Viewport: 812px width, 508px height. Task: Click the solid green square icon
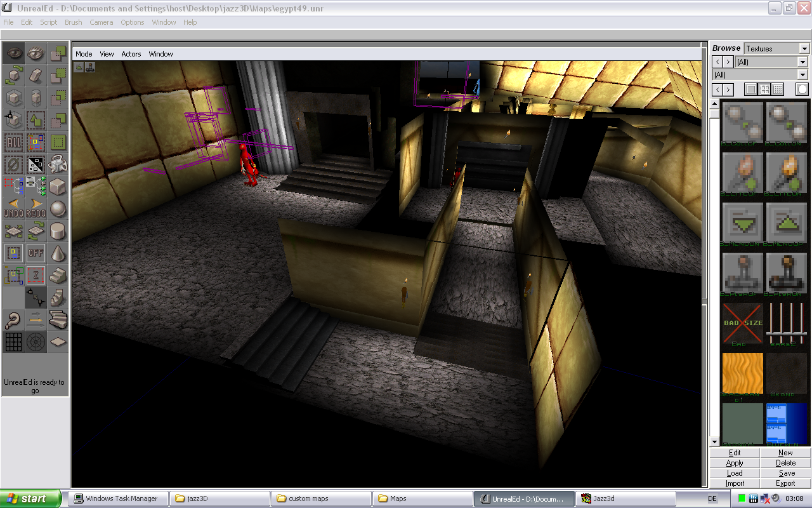click(58, 142)
